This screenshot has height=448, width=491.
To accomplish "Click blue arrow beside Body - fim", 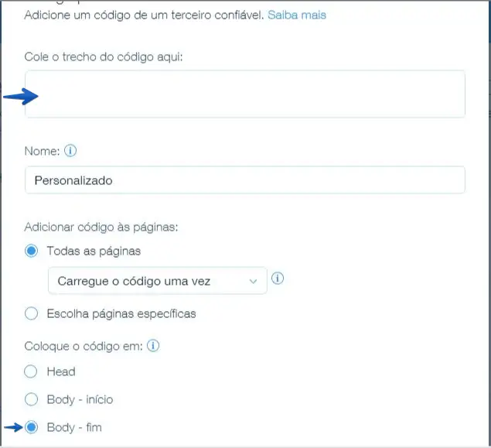I will [13, 427].
